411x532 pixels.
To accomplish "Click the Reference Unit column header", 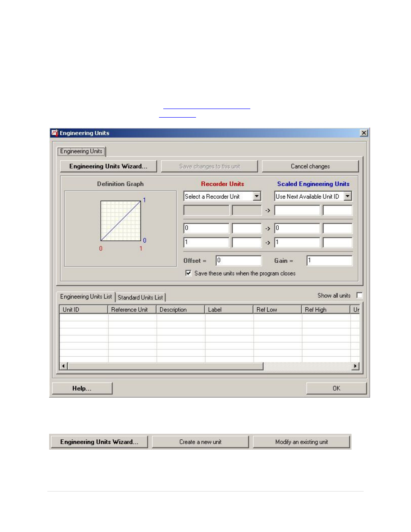I will 132,310.
